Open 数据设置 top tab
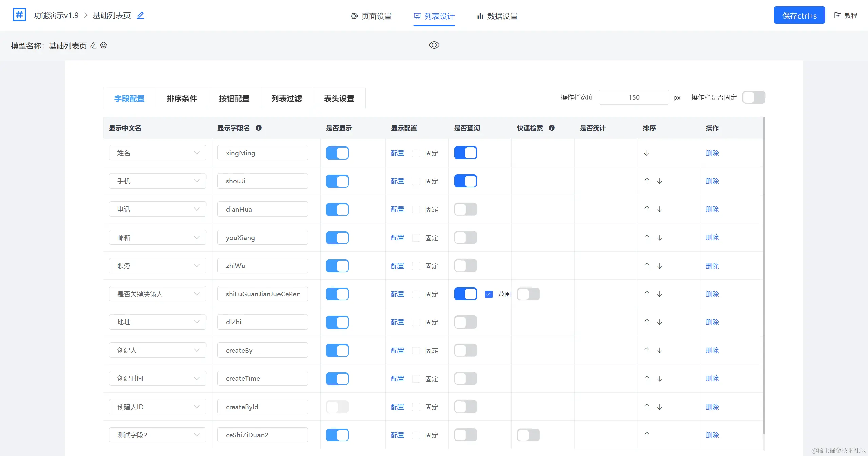Image resolution: width=868 pixels, height=456 pixels. (x=497, y=16)
